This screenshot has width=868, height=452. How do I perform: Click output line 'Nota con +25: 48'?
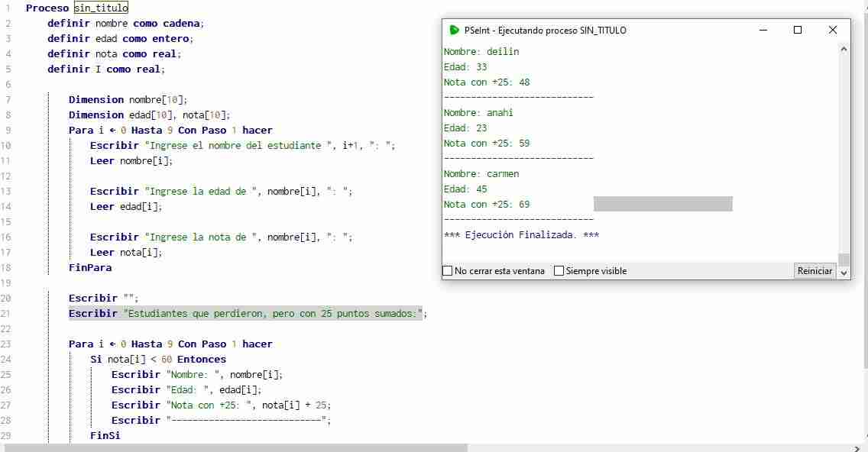point(487,82)
